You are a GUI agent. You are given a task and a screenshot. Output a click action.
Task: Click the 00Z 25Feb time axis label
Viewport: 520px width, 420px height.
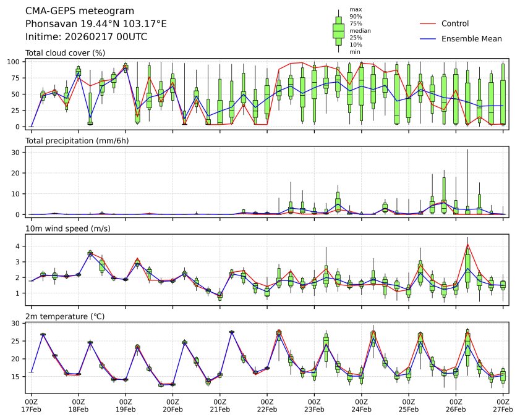(409, 405)
